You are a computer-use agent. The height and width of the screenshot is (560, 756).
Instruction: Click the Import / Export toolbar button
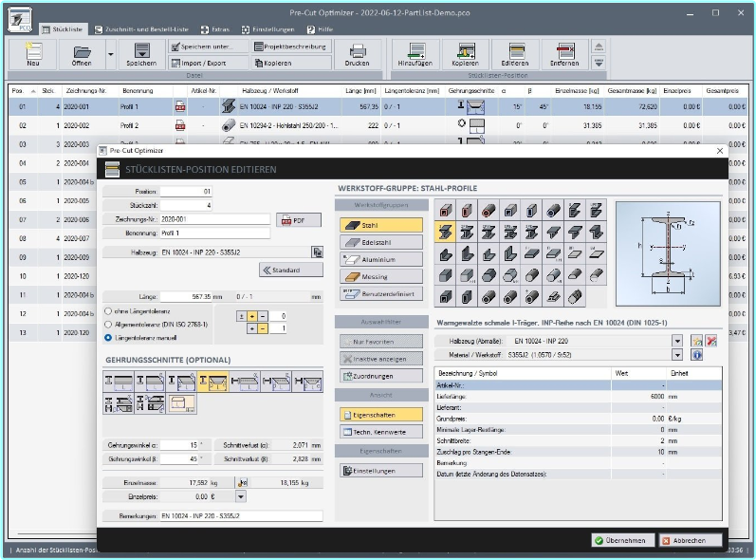209,63
